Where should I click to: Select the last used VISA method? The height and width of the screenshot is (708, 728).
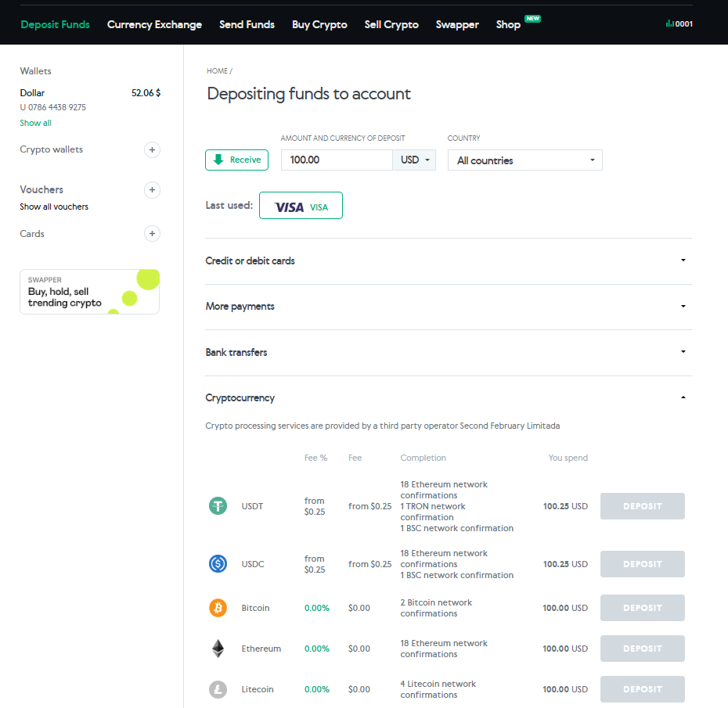pyautogui.click(x=301, y=207)
